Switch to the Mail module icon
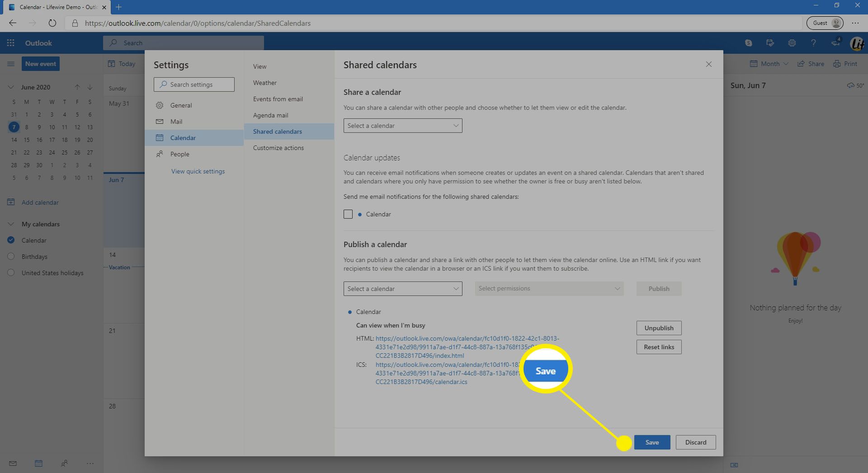 13,464
